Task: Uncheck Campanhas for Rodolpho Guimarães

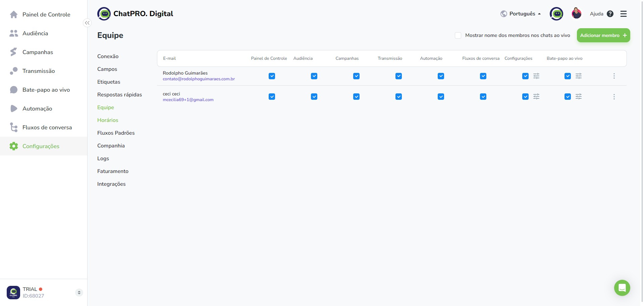Action: point(357,76)
